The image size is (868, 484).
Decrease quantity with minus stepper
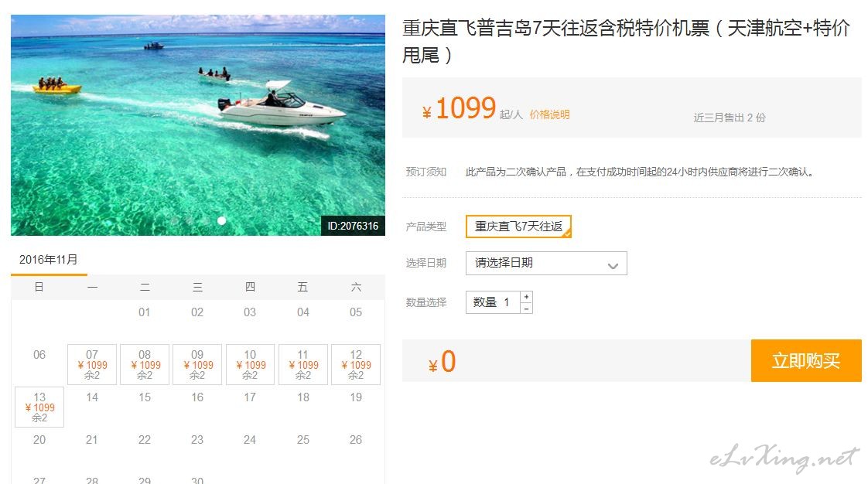(x=526, y=308)
